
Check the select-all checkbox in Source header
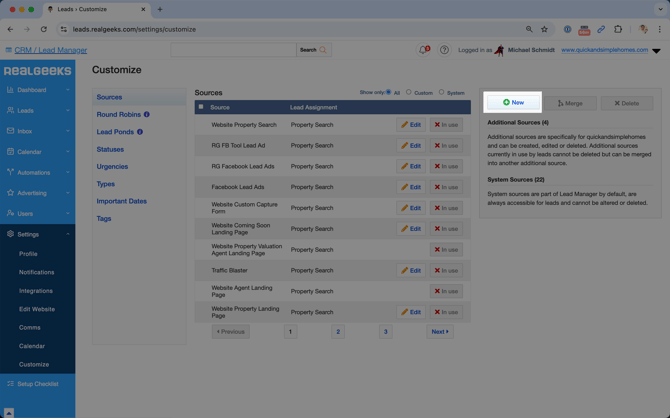coord(201,107)
